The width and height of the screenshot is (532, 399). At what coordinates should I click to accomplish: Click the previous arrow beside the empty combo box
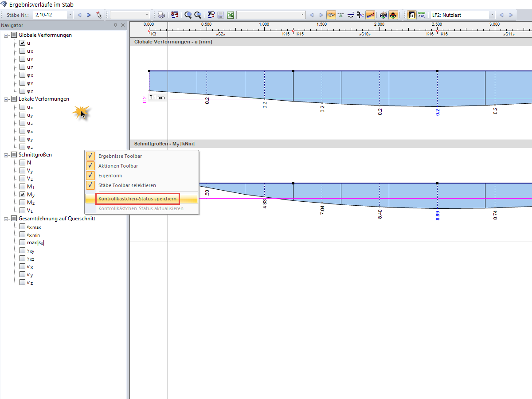[312, 15]
